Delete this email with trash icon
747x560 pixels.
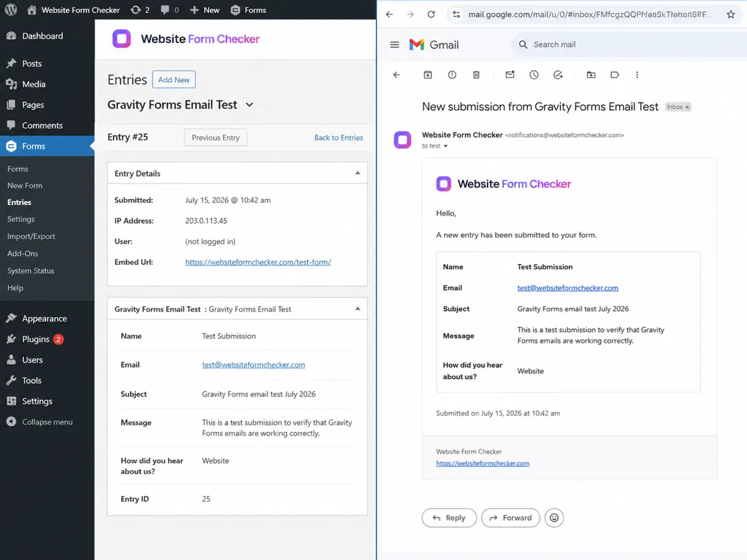click(x=476, y=75)
